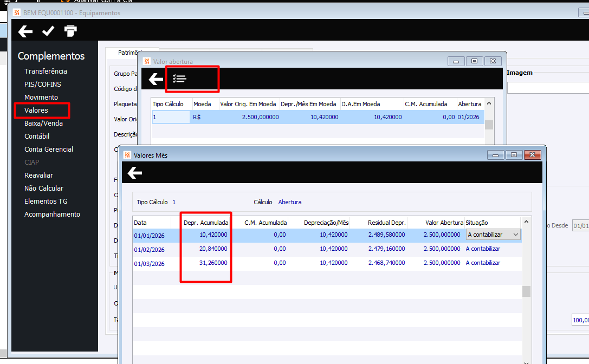This screenshot has width=589, height=364.
Task: Click C.M. Acumulada header in Valores Mês
Action: 266,223
